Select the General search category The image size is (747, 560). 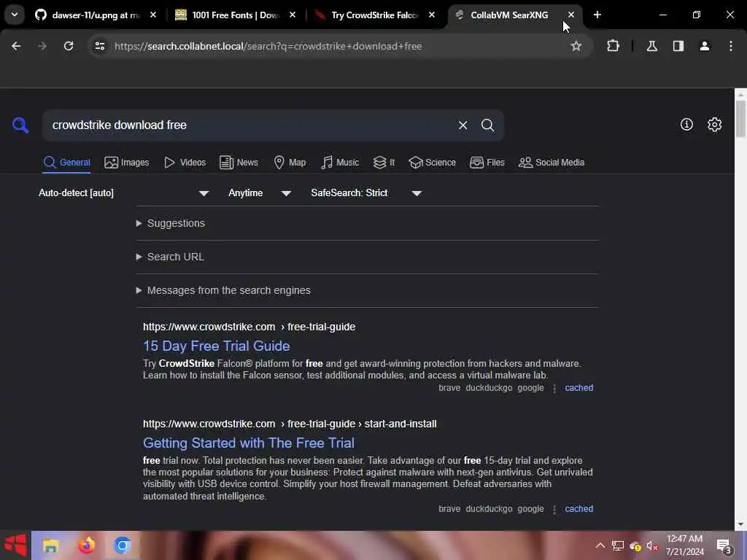click(66, 163)
